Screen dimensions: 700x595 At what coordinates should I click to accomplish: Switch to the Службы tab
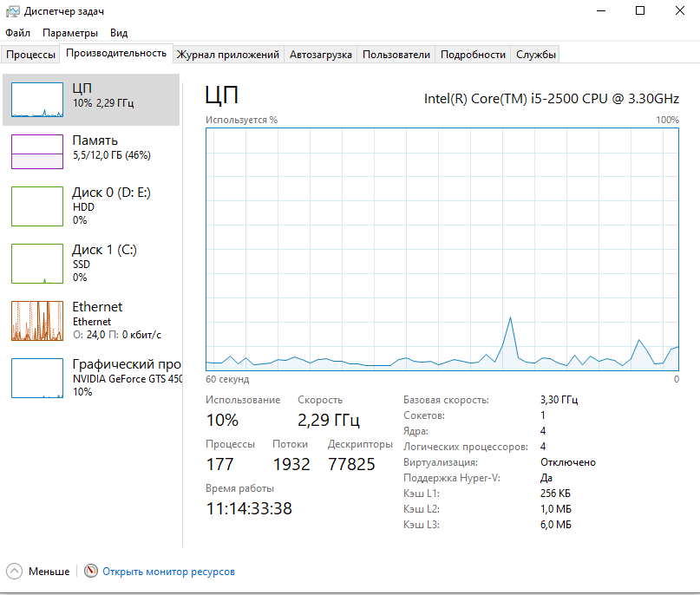(x=536, y=55)
